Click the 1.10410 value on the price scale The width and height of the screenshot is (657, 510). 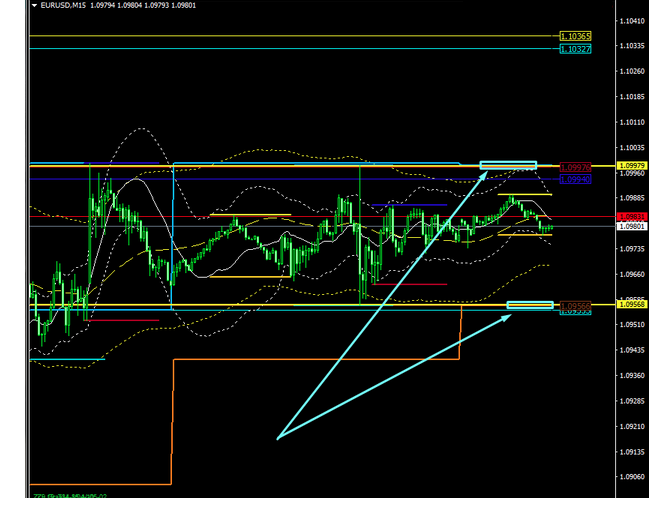[x=632, y=20]
